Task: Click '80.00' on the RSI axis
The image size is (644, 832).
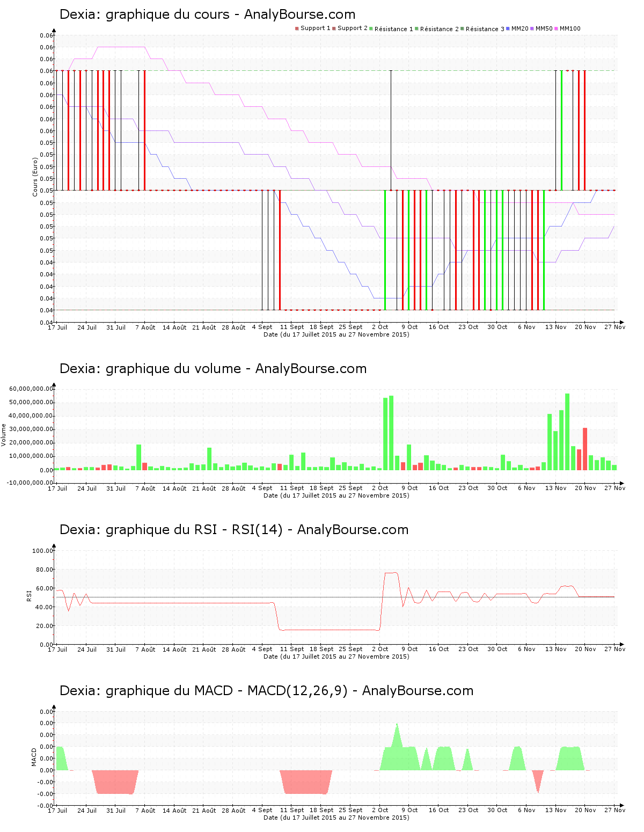Action: pos(44,569)
